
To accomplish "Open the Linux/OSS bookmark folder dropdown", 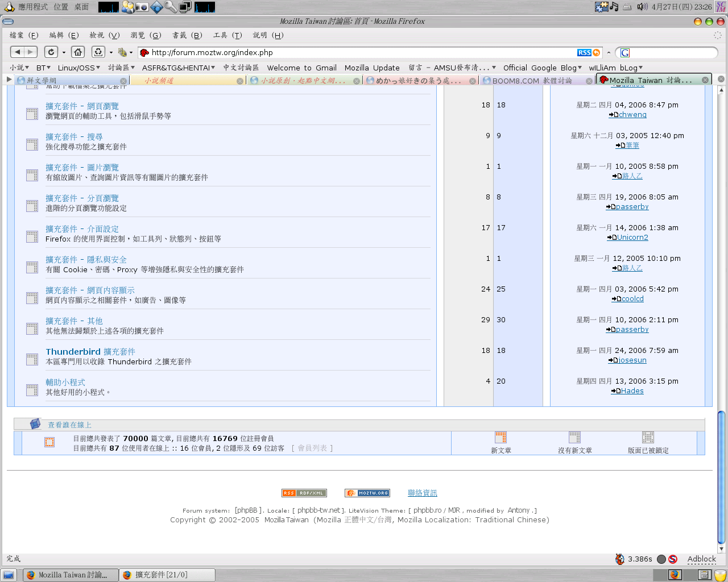I will (x=79, y=68).
